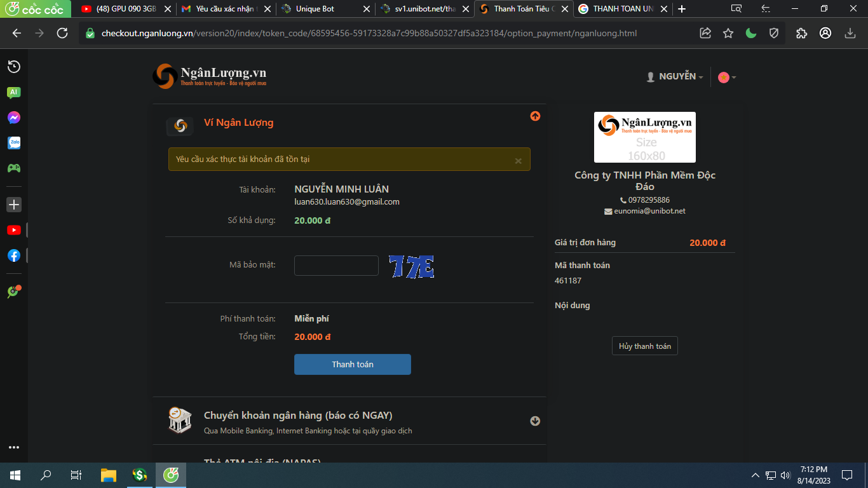Open the Cốc Cốc browser logo menu
This screenshot has width=868, height=488.
click(34, 9)
